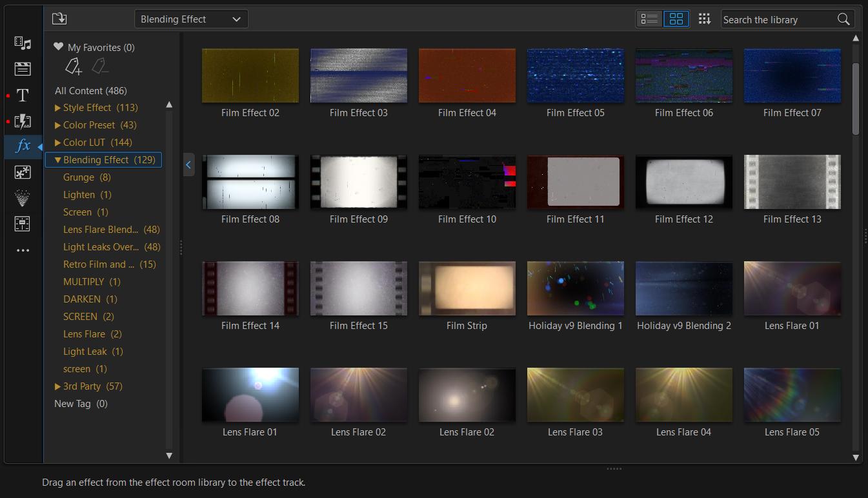Select the Film Strip effect thumbnail
The image size is (868, 498).
tap(467, 288)
